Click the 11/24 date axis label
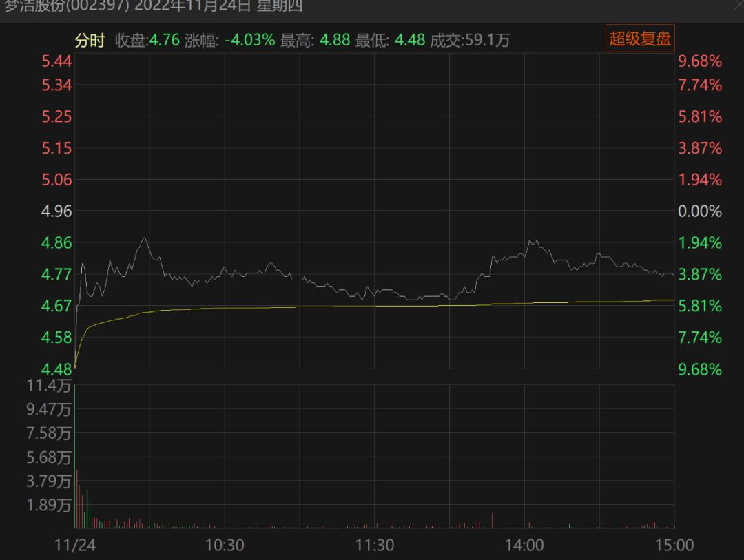This screenshot has width=744, height=560. 75,546
